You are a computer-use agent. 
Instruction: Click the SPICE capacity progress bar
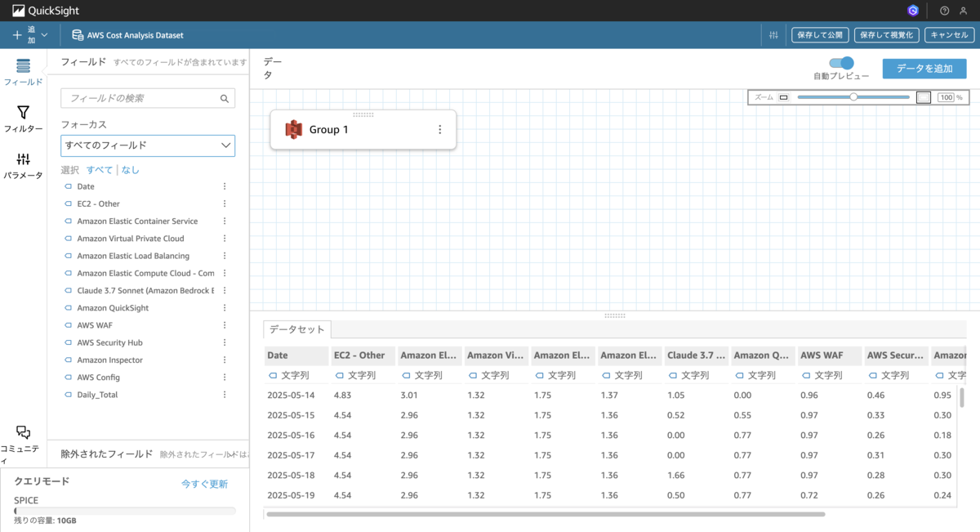coord(125,511)
